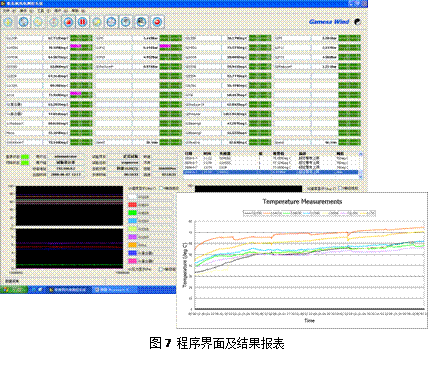
Task: Toggle the checkbox right of the wide black bar
Action: coord(340,188)
